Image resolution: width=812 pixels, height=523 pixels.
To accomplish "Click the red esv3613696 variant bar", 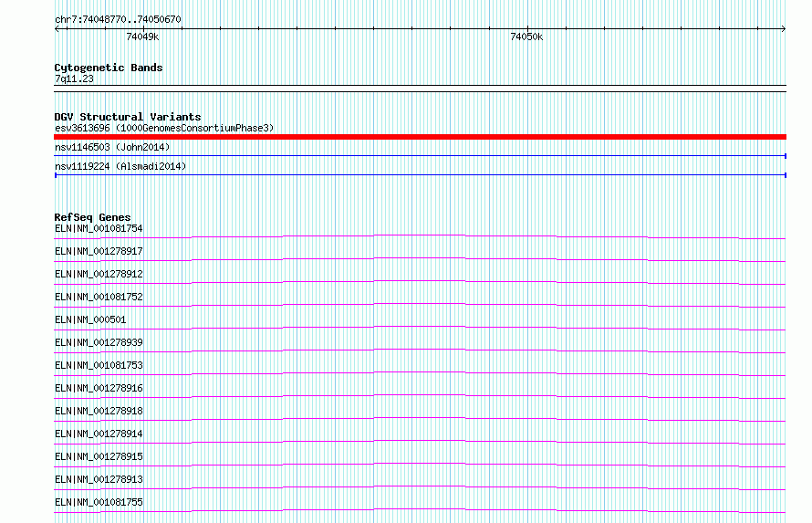I will click(420, 137).
